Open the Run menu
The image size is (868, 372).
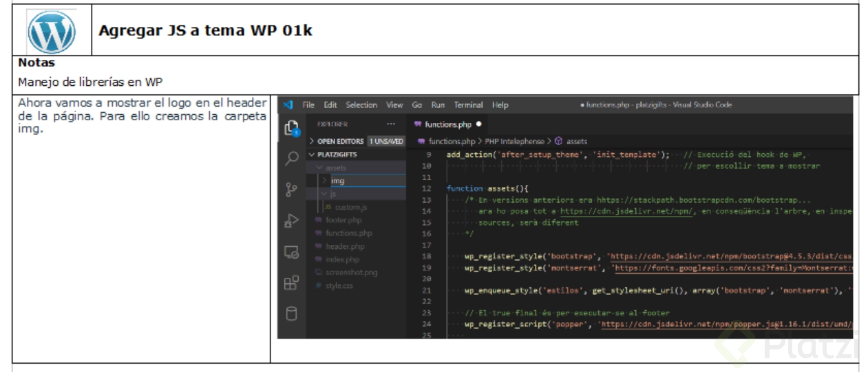coord(438,105)
